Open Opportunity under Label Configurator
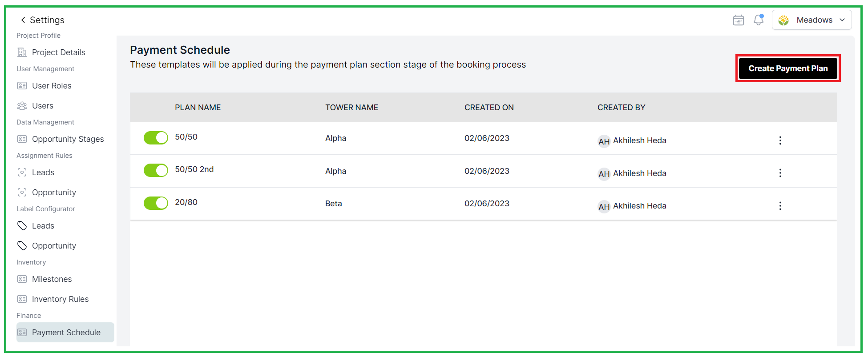 pos(54,246)
